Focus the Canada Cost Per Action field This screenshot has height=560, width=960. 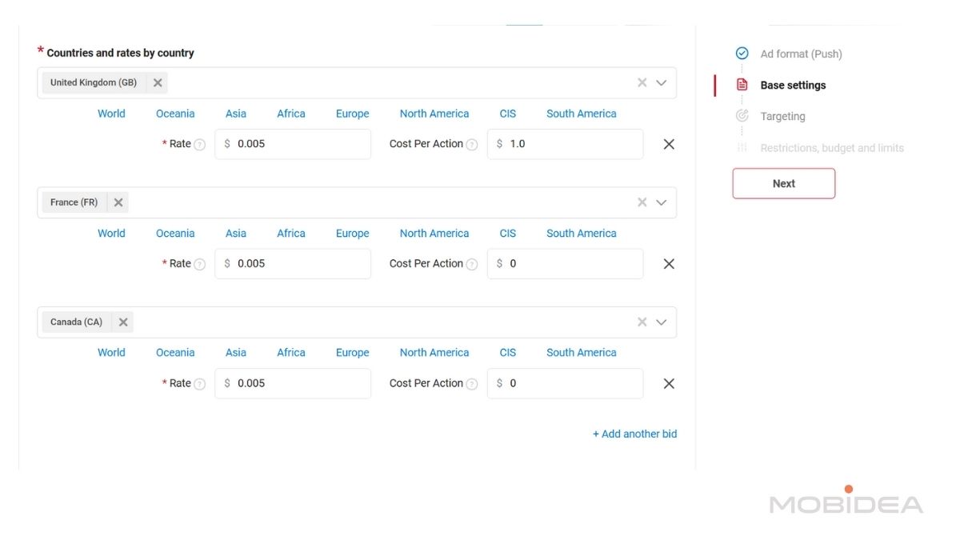[572, 383]
